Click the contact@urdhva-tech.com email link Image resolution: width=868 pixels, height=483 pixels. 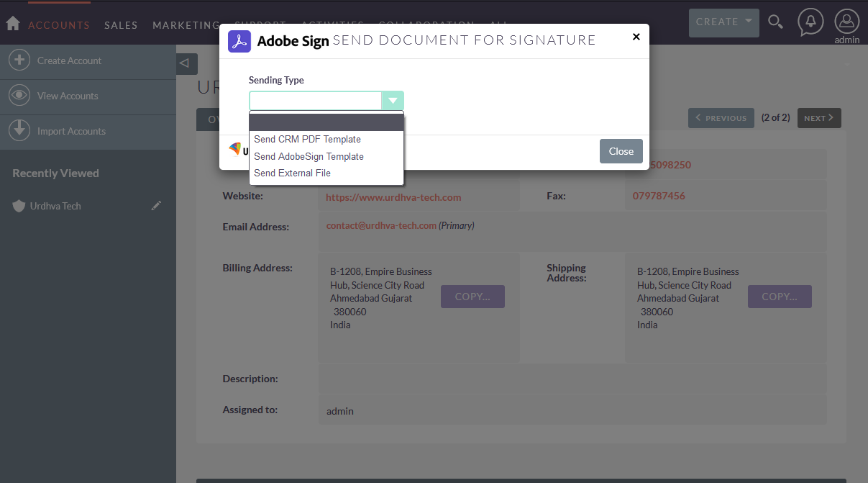click(381, 225)
